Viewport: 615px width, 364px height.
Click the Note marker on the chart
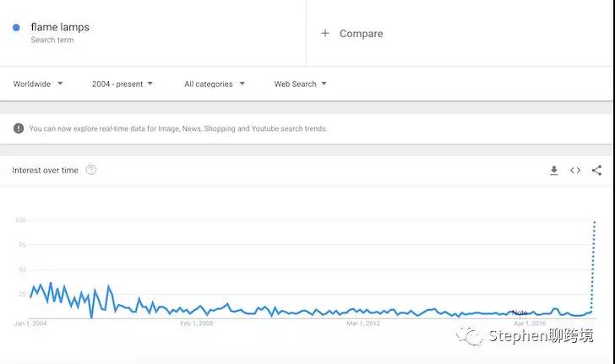coord(520,313)
